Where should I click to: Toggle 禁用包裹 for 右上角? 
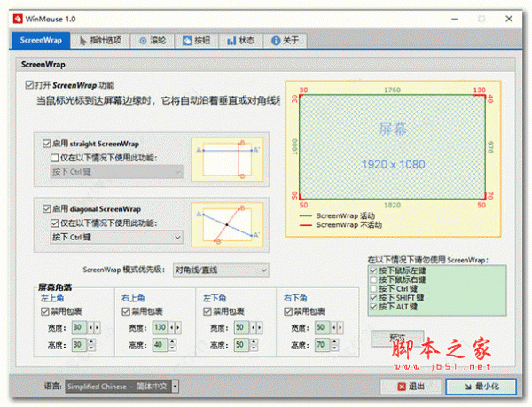click(126, 311)
